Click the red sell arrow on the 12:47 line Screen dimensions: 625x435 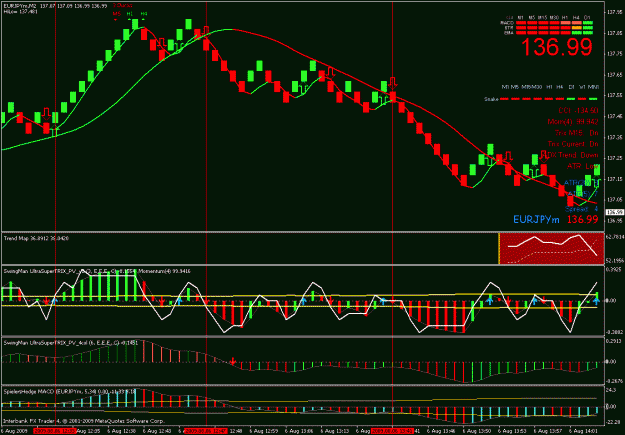(x=206, y=31)
